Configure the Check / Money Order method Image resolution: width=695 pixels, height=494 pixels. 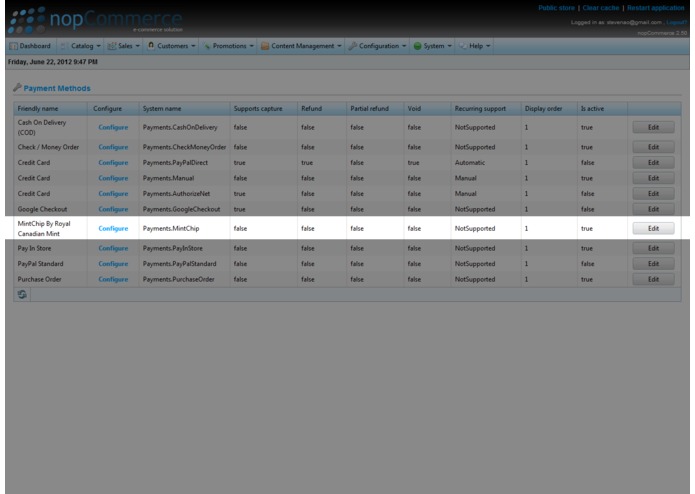(113, 147)
